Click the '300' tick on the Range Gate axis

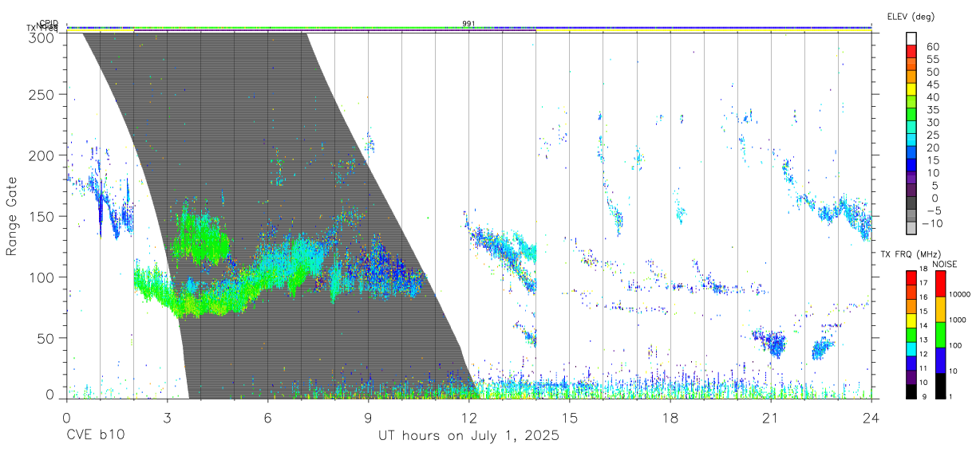tap(41, 37)
